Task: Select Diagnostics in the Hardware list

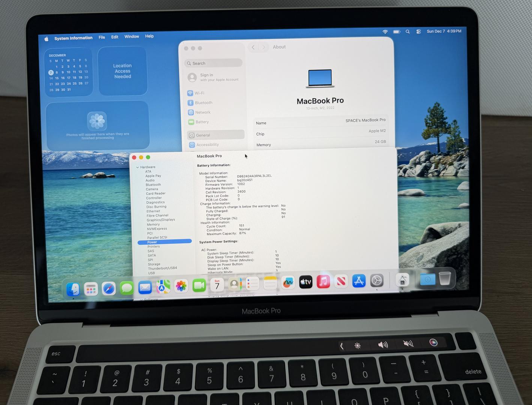Action: tap(155, 202)
